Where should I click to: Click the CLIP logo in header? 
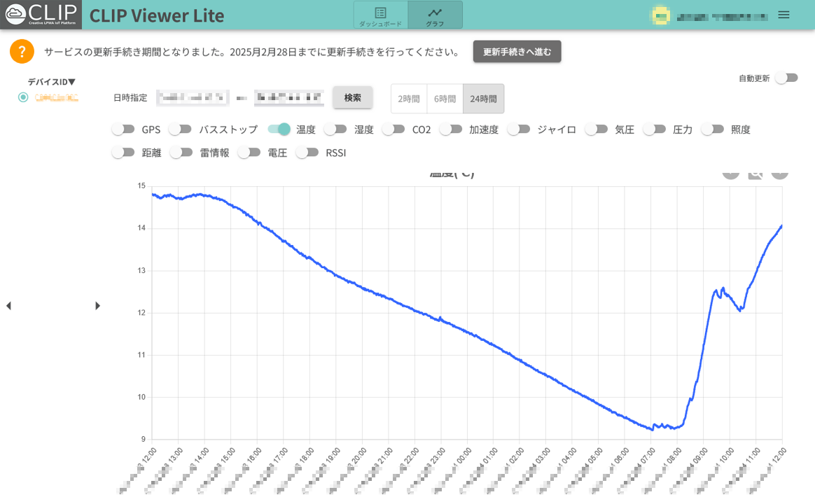(x=41, y=15)
